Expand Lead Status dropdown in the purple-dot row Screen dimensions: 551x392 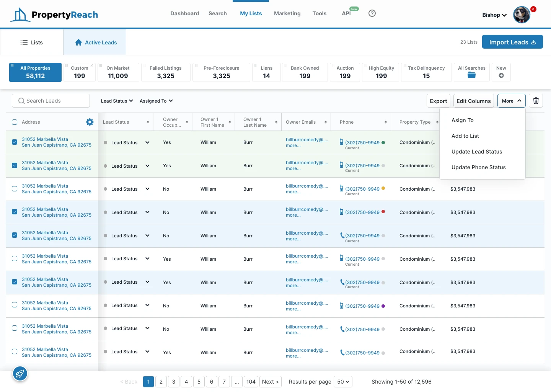pyautogui.click(x=147, y=305)
